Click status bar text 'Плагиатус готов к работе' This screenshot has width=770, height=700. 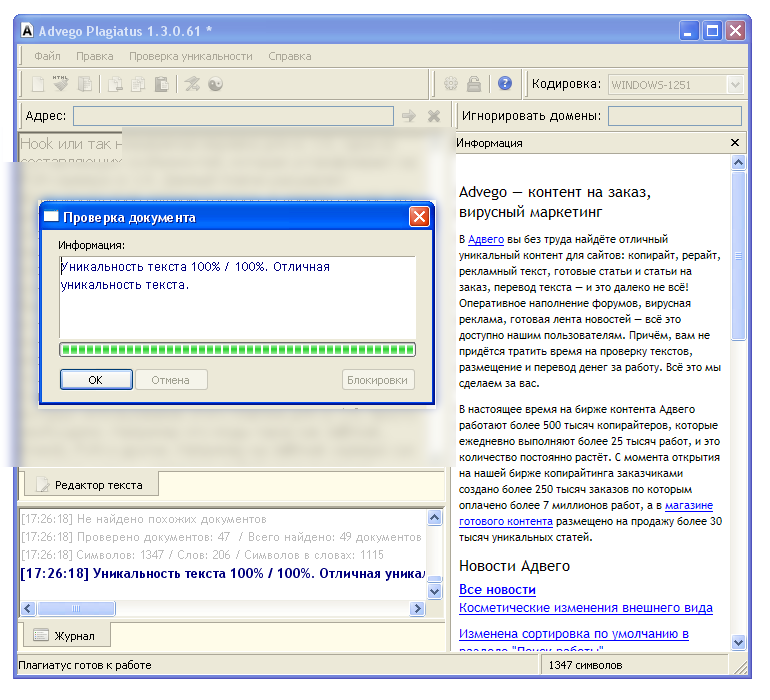[x=85, y=665]
